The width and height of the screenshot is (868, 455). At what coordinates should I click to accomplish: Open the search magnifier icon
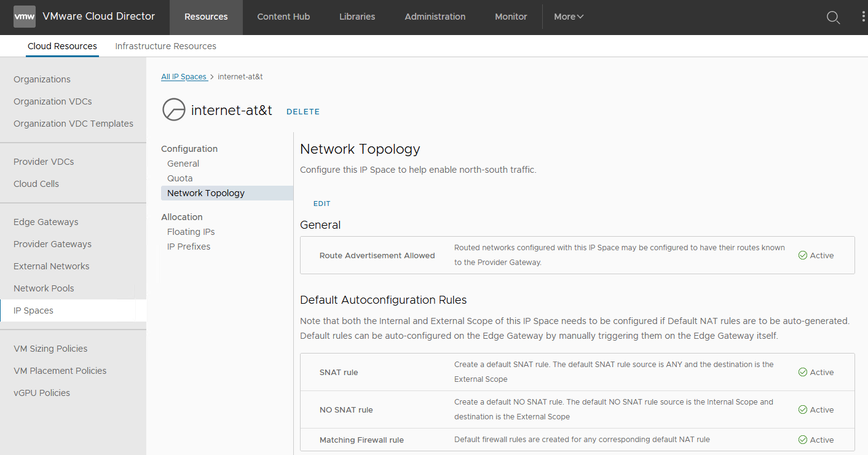tap(833, 17)
